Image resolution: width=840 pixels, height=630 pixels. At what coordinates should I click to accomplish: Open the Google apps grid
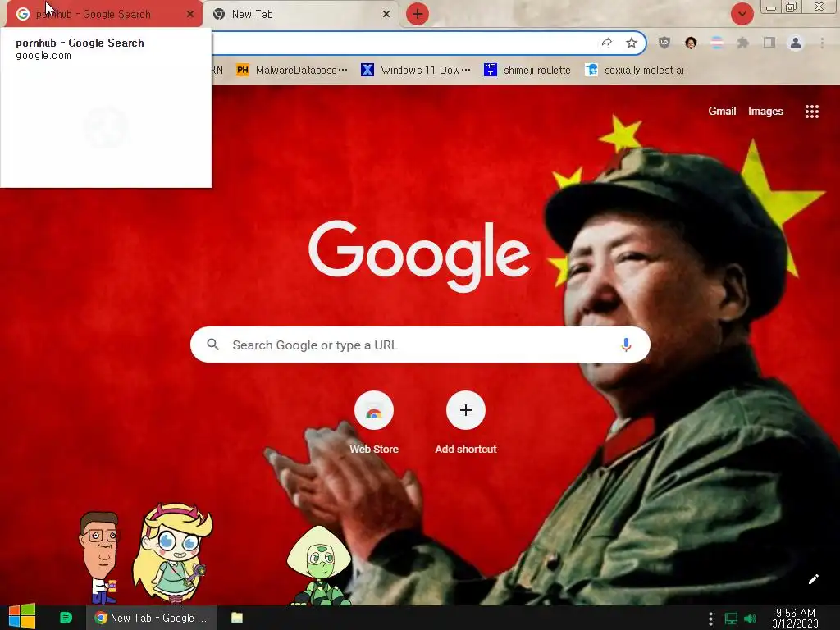pos(811,111)
